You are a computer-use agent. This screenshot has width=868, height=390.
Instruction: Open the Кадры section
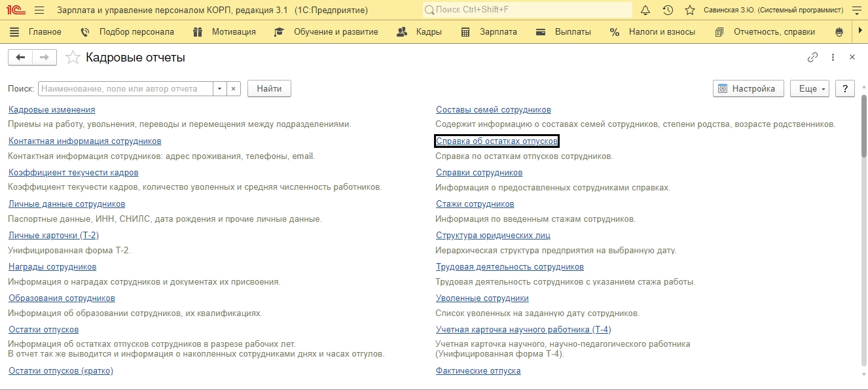click(x=420, y=31)
